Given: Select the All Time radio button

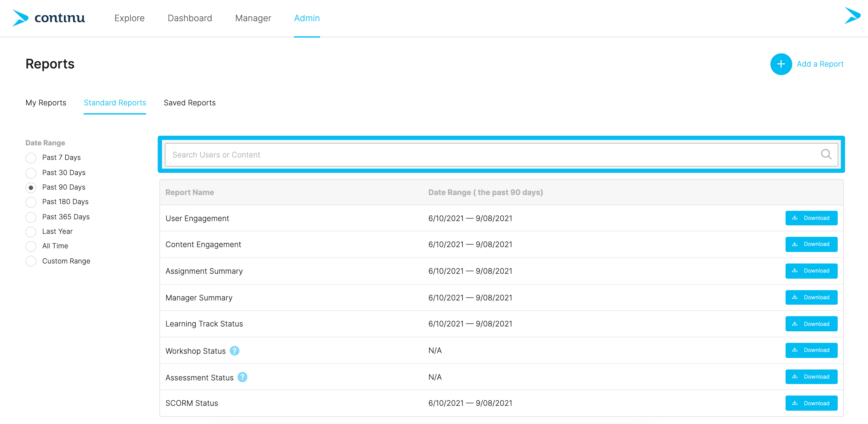Looking at the screenshot, I should pos(31,246).
